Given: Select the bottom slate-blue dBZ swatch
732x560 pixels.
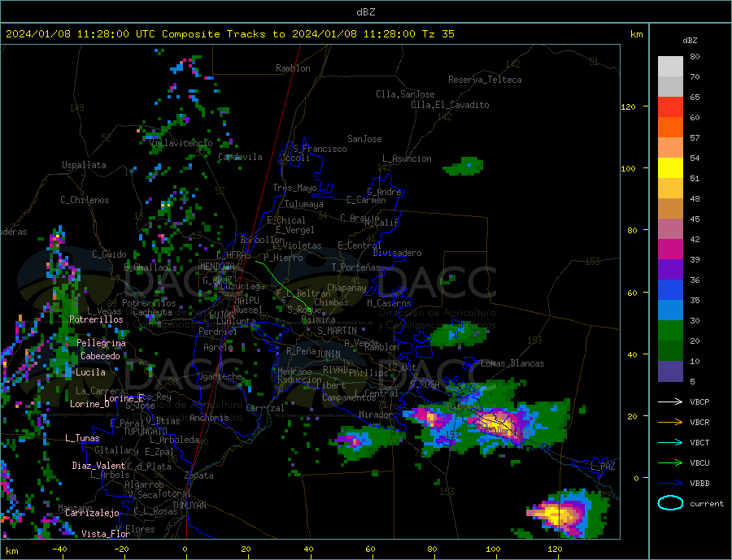Looking at the screenshot, I should (670, 371).
